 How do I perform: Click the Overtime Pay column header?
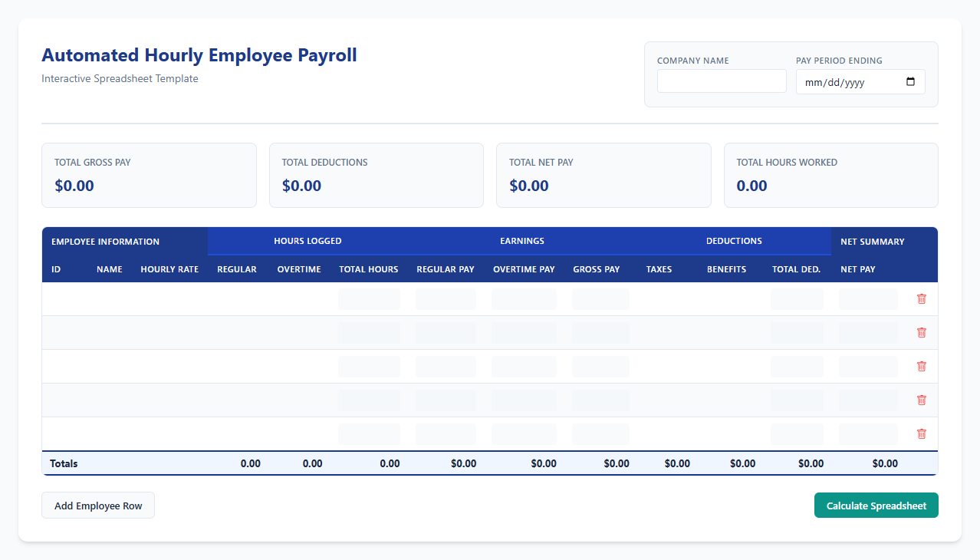pos(524,269)
